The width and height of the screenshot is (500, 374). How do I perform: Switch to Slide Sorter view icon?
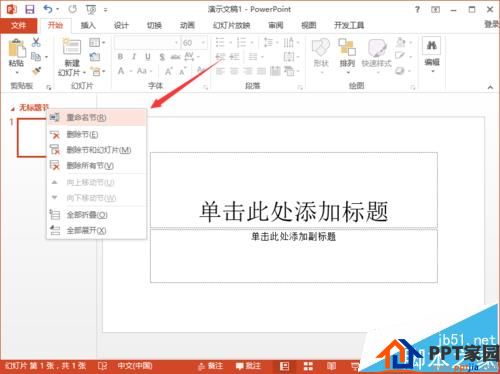click(x=308, y=366)
